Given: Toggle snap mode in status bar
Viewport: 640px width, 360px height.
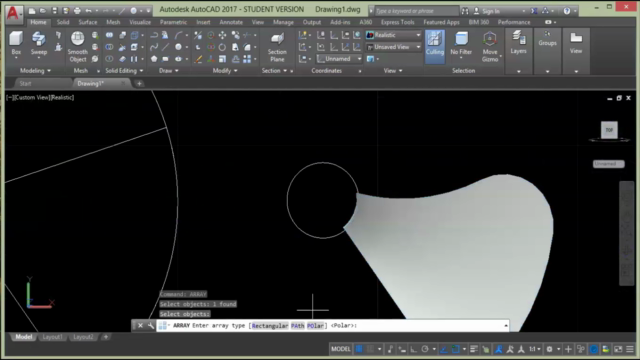Looking at the screenshot, I should point(370,349).
